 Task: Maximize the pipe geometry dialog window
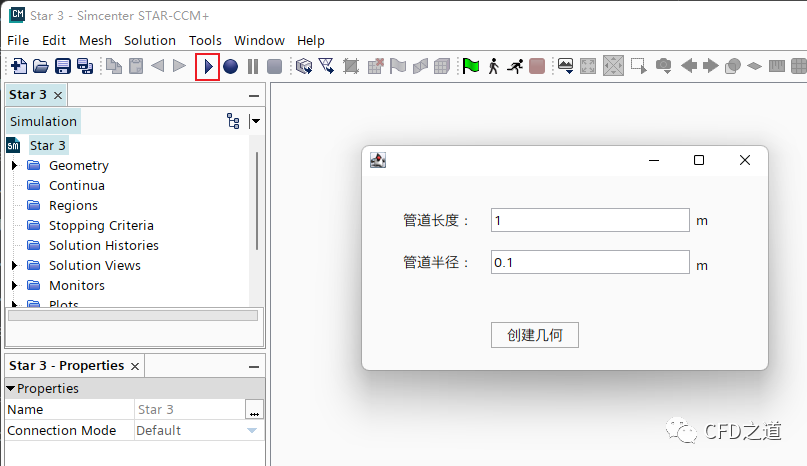(699, 160)
